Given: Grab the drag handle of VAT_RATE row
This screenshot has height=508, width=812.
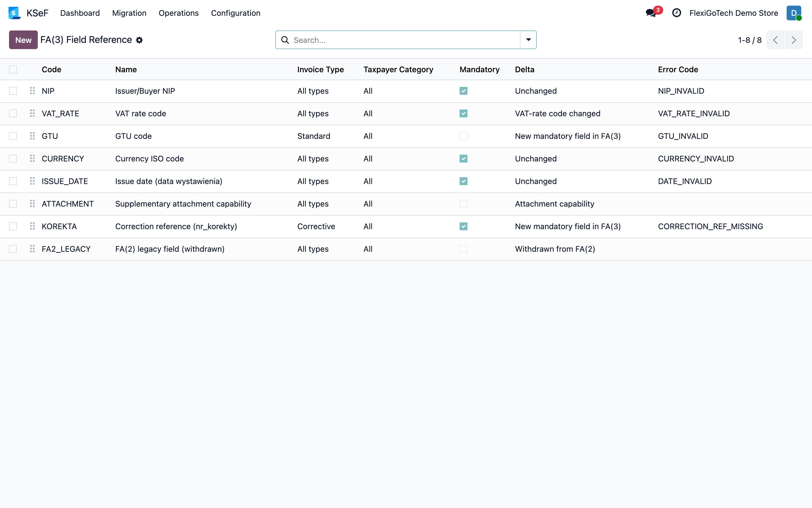Looking at the screenshot, I should [32, 113].
